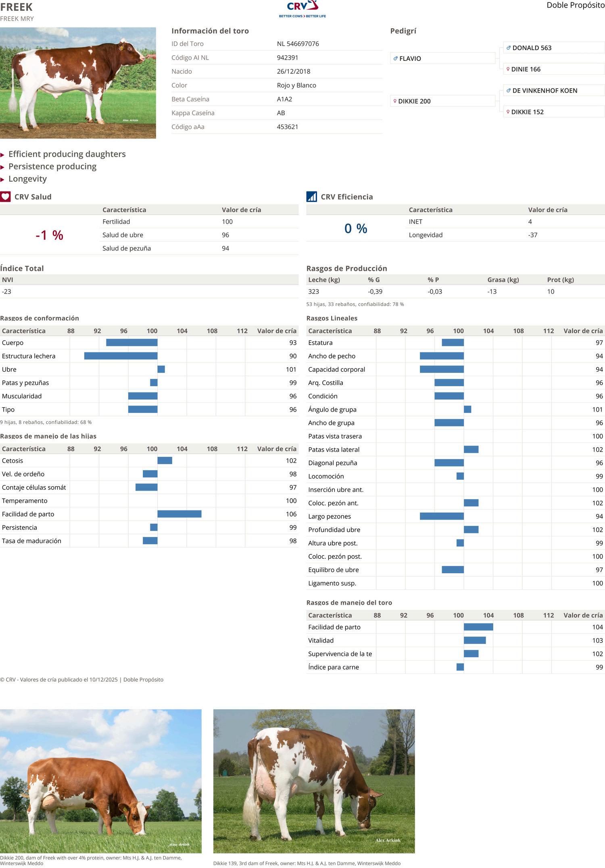Click the arrow bullet before Longevity
Screen dimensions: 605x868
(x=2, y=179)
